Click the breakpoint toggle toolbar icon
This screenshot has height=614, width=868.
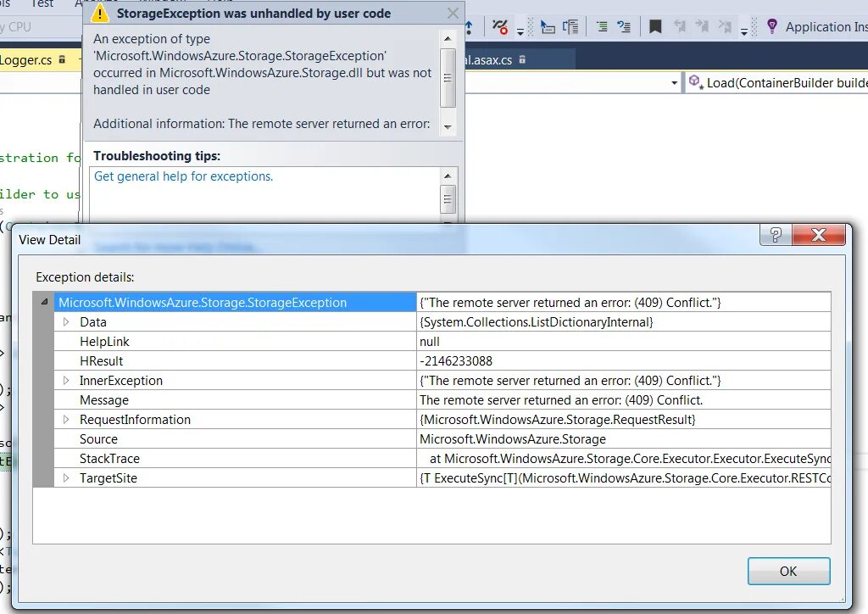click(x=500, y=26)
